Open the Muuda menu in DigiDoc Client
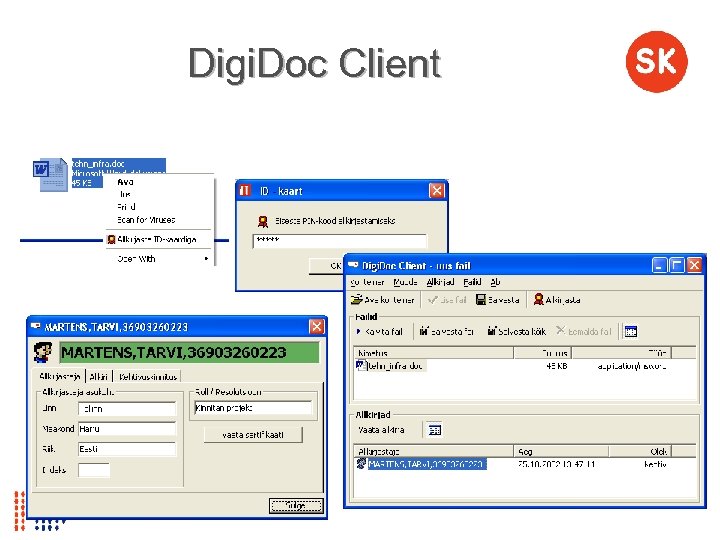This screenshot has height=540, width=720. click(x=405, y=282)
